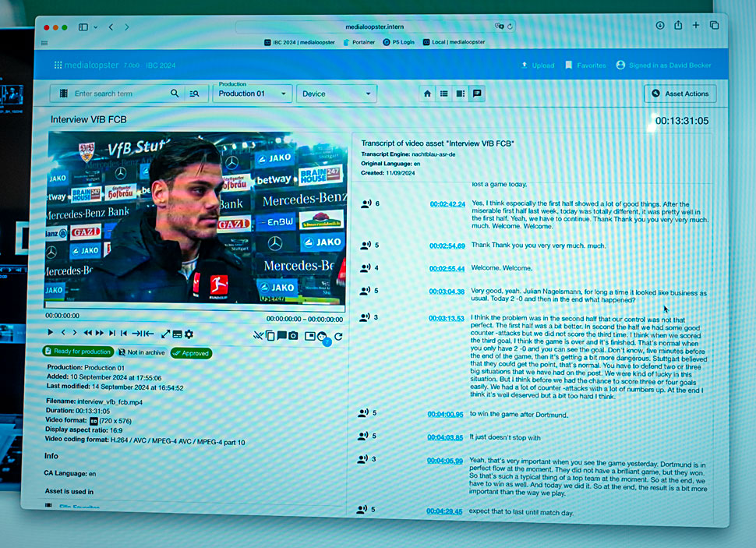Jump to transcript timestamp 00:02:55.44
This screenshot has height=548, width=756.
[447, 268]
